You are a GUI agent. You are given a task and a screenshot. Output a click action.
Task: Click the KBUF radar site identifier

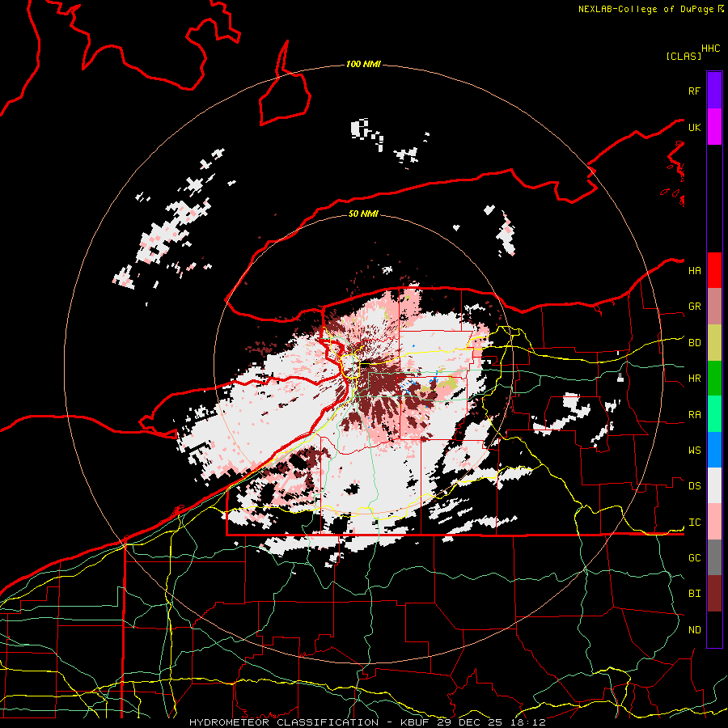417,722
